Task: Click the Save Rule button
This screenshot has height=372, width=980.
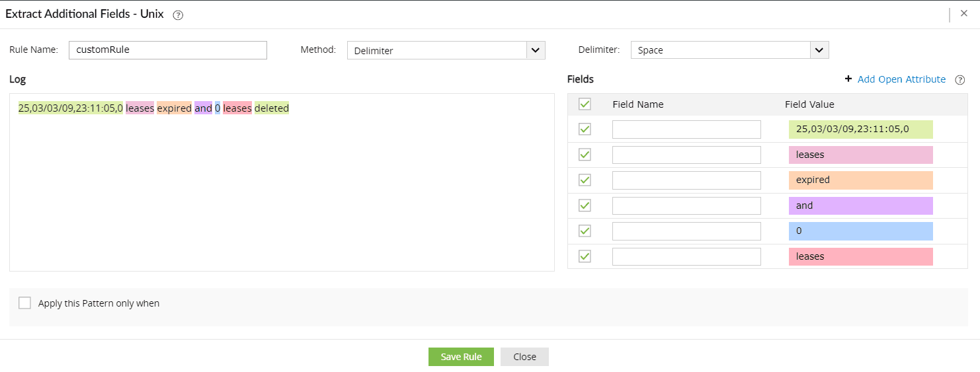Action: pyautogui.click(x=461, y=357)
